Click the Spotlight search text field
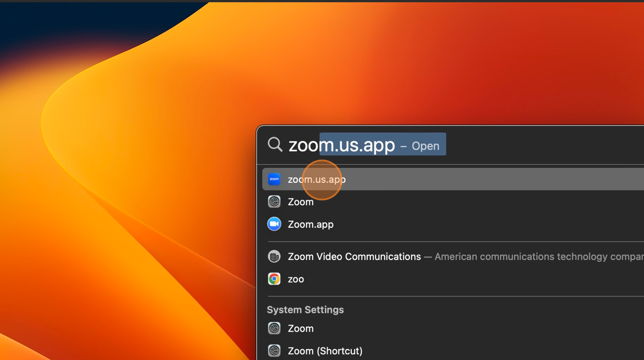644x360 pixels. [x=466, y=145]
